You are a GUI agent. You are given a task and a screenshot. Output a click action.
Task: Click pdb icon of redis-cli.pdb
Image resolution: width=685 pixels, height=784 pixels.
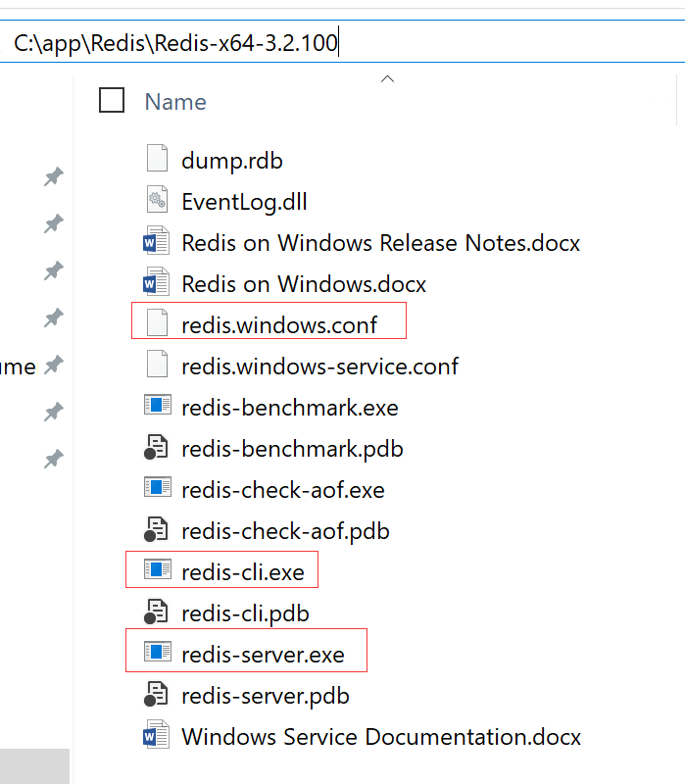pyautogui.click(x=156, y=612)
